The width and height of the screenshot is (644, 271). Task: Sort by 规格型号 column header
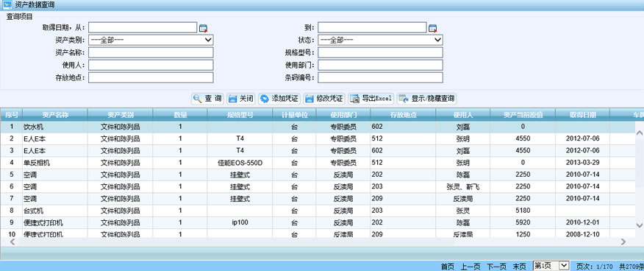[x=240, y=115]
